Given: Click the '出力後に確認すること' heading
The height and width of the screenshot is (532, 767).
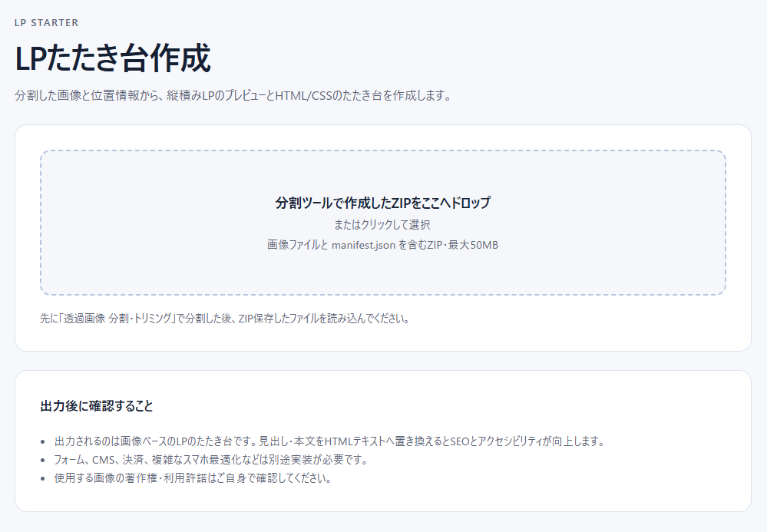Looking at the screenshot, I should (x=97, y=406).
